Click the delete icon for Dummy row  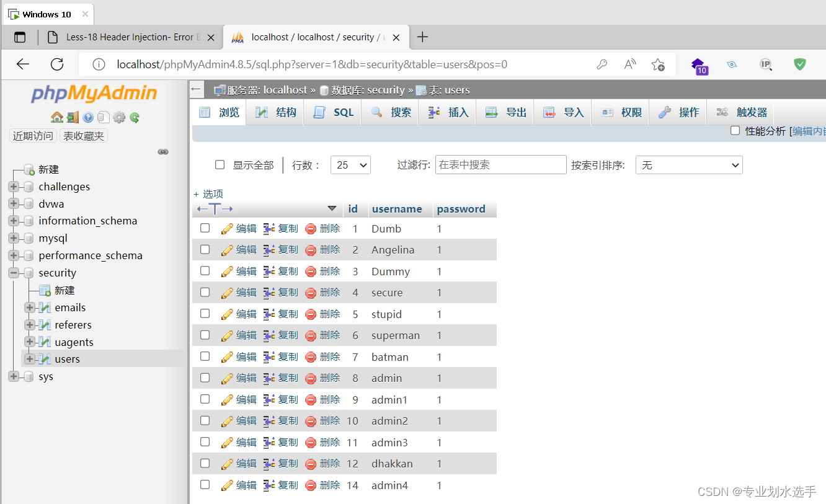(x=311, y=272)
